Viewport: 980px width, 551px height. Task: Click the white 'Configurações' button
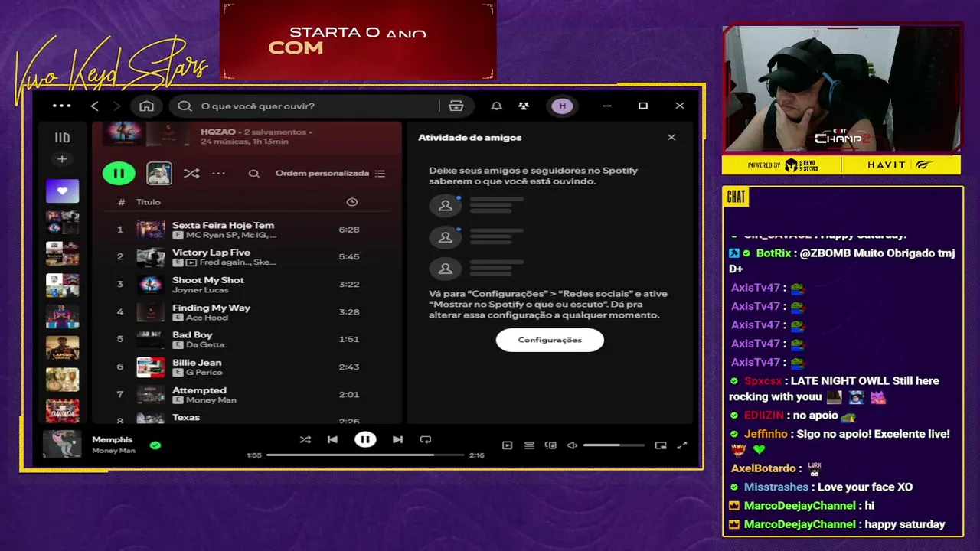click(550, 340)
